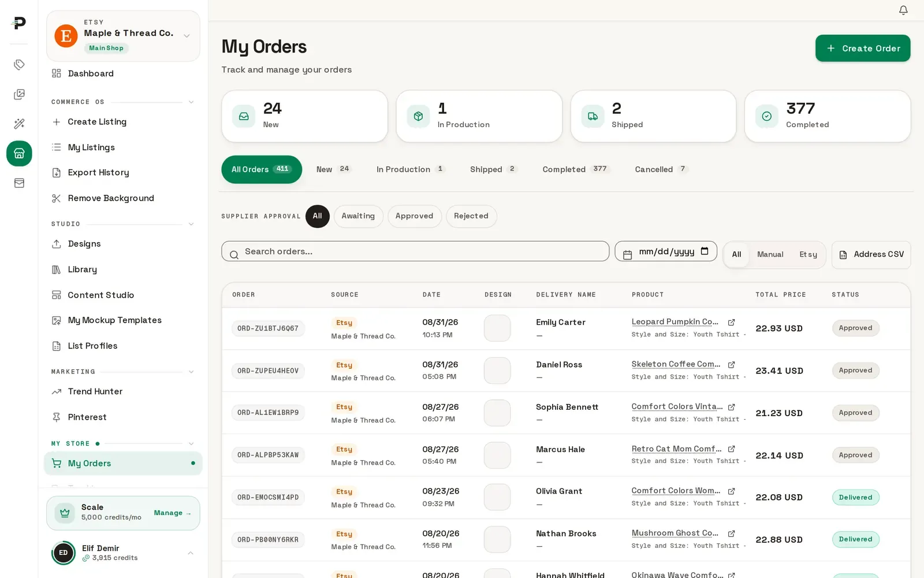This screenshot has width=924, height=578.
Task: Select All source filter
Action: pos(736,255)
